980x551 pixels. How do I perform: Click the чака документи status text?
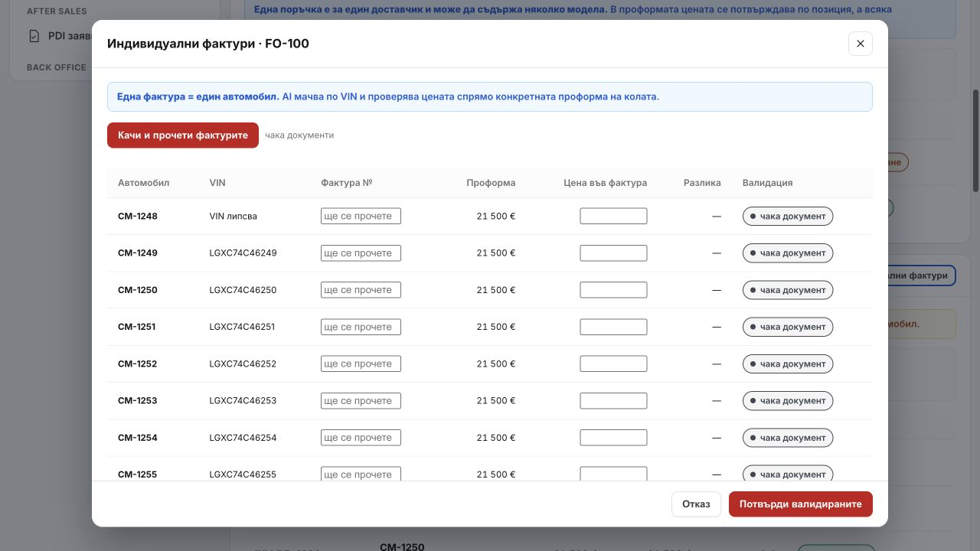coord(299,135)
